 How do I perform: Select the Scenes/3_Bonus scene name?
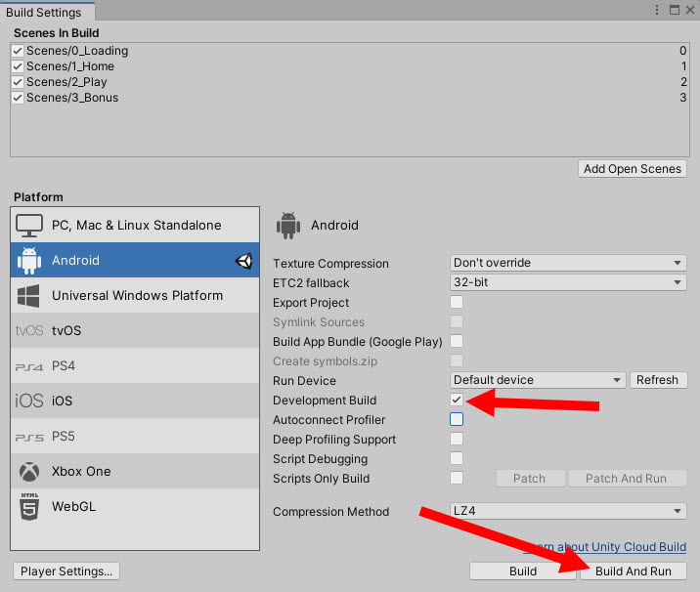coord(72,98)
